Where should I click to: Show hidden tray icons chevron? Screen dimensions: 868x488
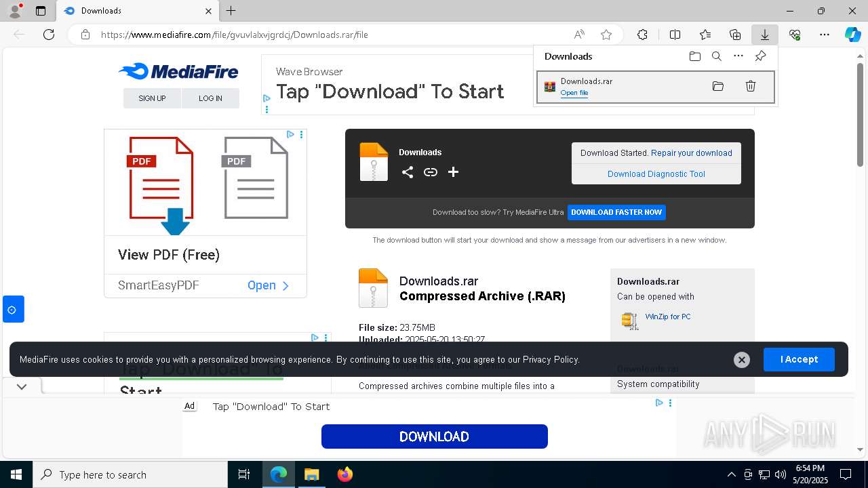(731, 474)
